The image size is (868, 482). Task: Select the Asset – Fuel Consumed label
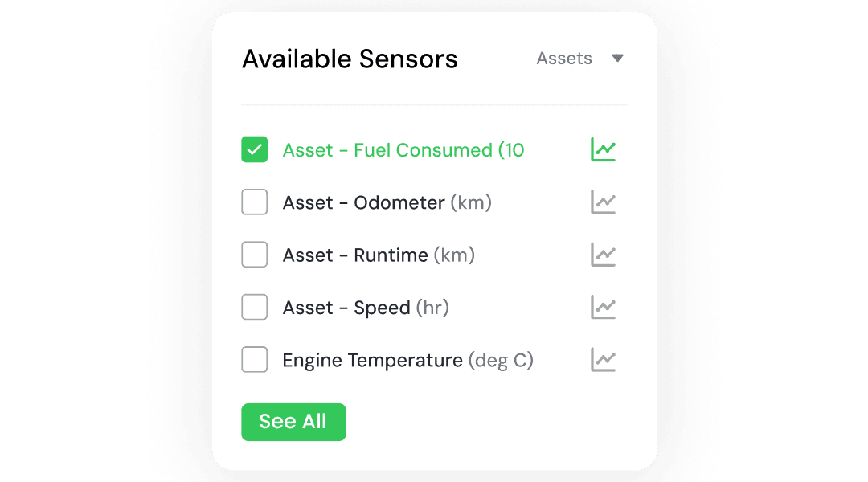[403, 150]
